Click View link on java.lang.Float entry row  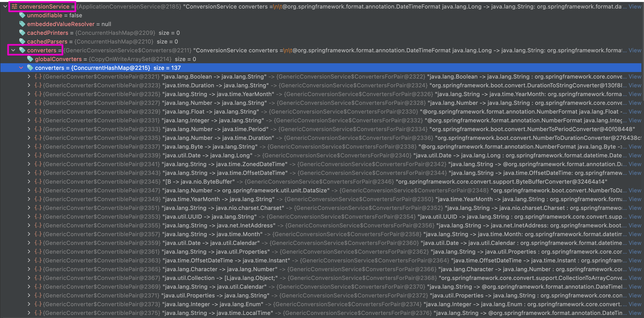[635, 111]
